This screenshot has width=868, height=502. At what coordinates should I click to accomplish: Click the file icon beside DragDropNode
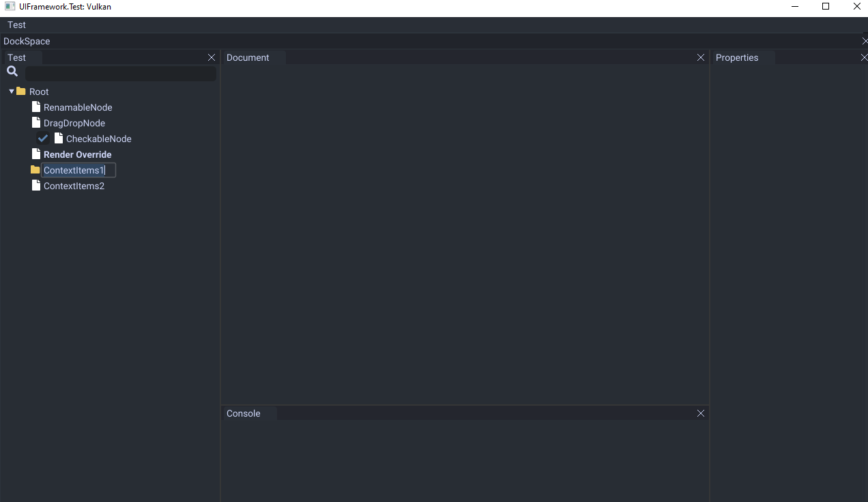pos(35,122)
